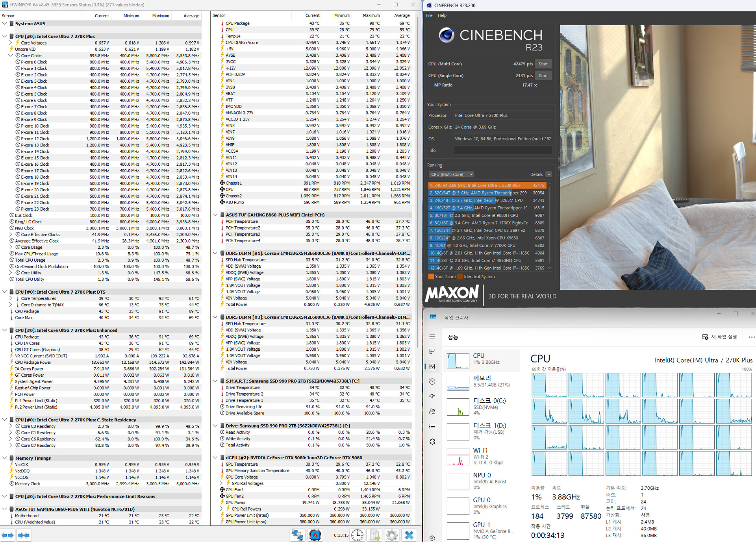
Task: Open Cinebench File menu
Action: (429, 15)
